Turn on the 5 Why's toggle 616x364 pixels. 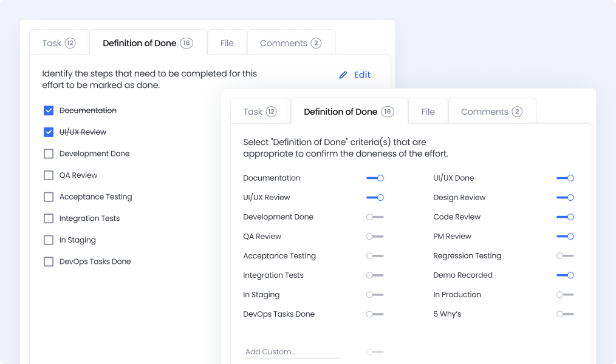[x=565, y=314]
